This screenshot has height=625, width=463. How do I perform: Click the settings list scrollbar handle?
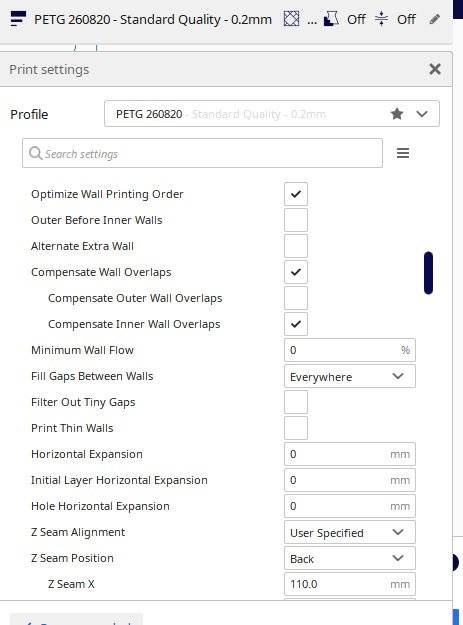(x=428, y=273)
